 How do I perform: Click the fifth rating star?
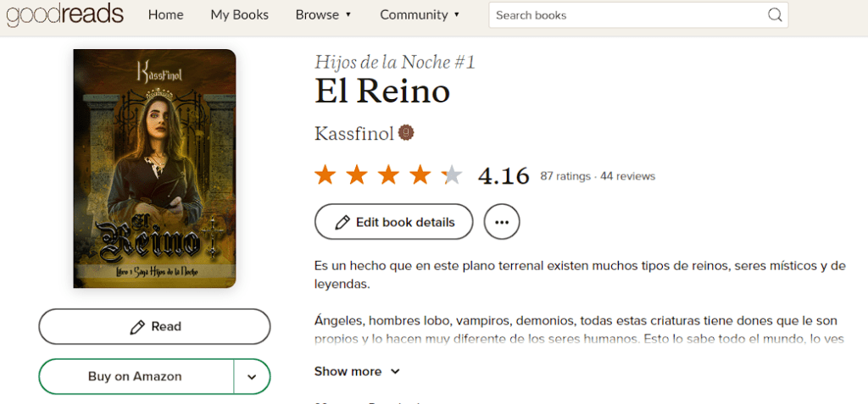pyautogui.click(x=452, y=175)
